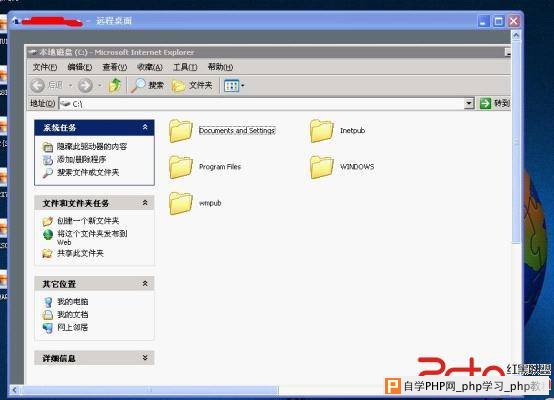Open the address bar dropdown arrow
The height and width of the screenshot is (400, 554).
coord(468,104)
